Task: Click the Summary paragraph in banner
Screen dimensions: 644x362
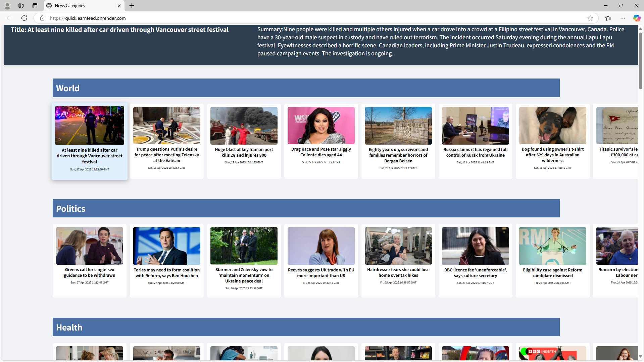Action: 441,41
